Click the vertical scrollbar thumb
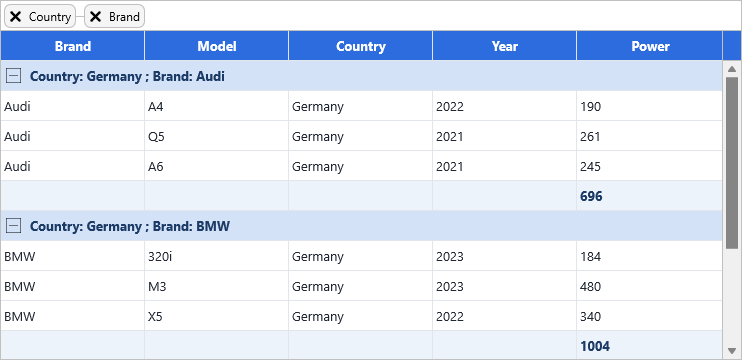 pos(732,162)
